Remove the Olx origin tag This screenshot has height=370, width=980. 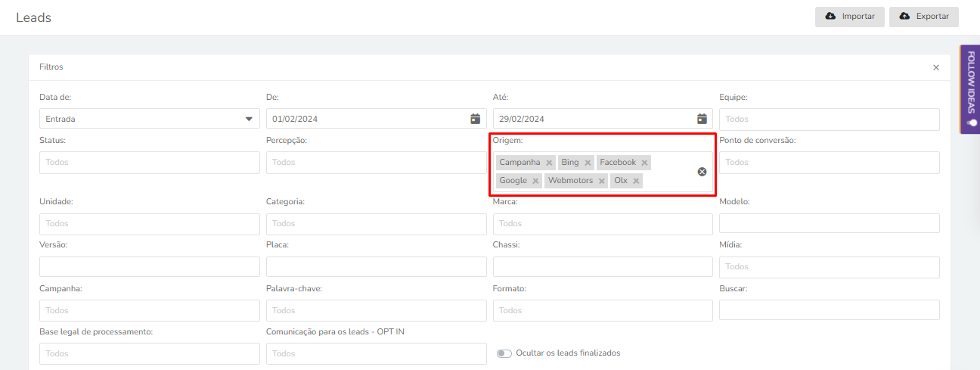point(636,181)
